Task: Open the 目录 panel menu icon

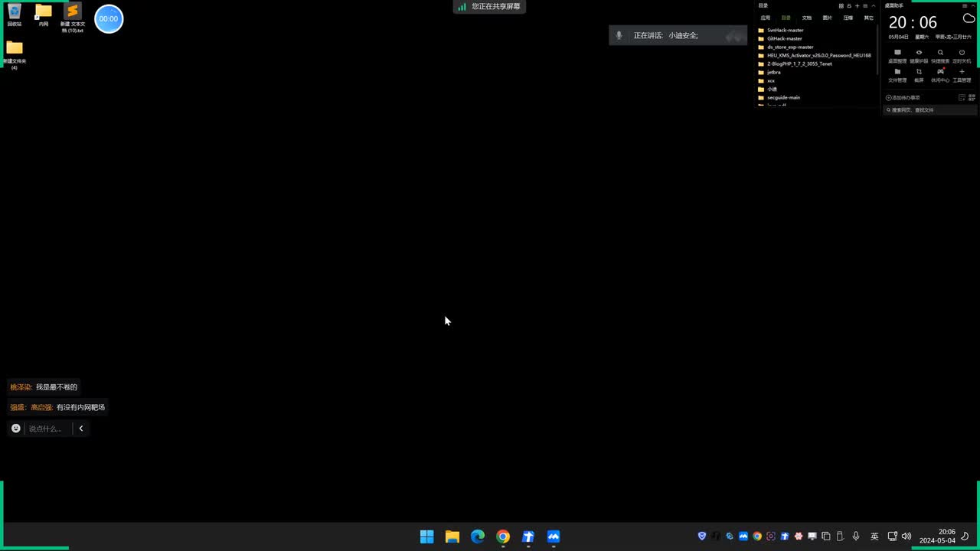Action: click(866, 6)
